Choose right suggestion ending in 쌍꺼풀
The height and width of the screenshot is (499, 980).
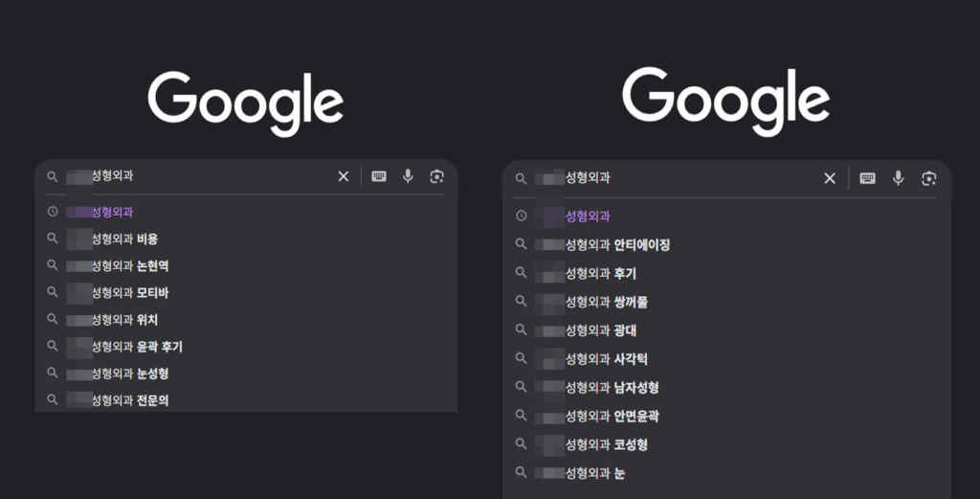(726, 302)
